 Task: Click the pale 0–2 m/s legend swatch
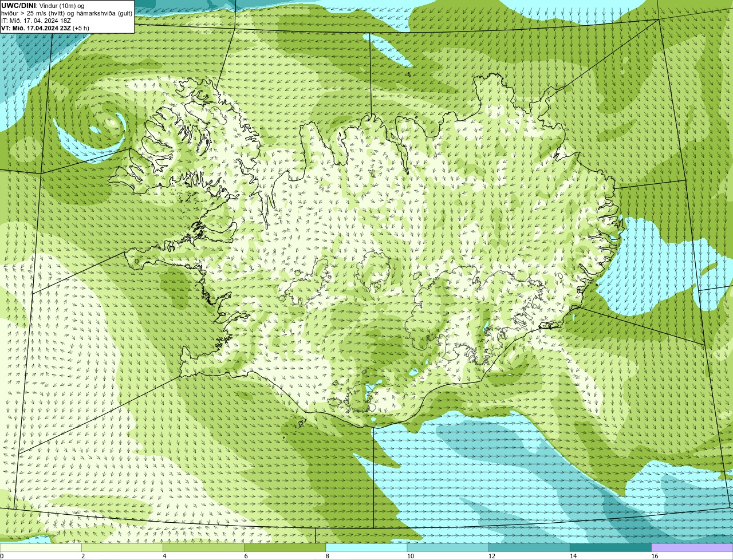pos(41,548)
